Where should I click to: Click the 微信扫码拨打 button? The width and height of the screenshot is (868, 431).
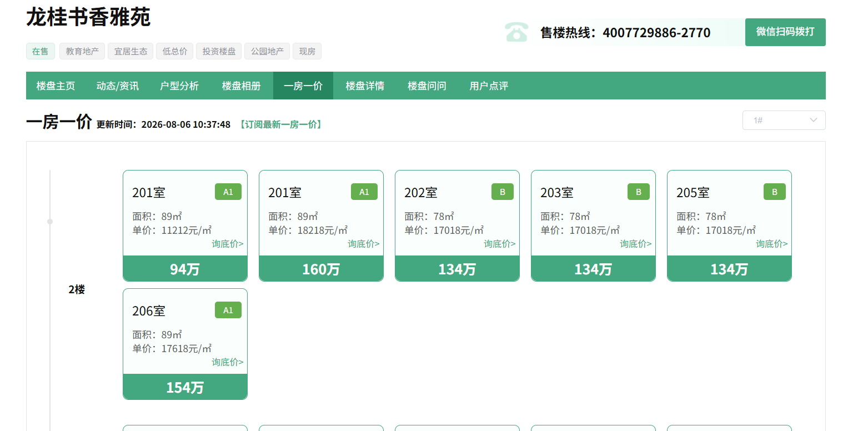point(785,32)
